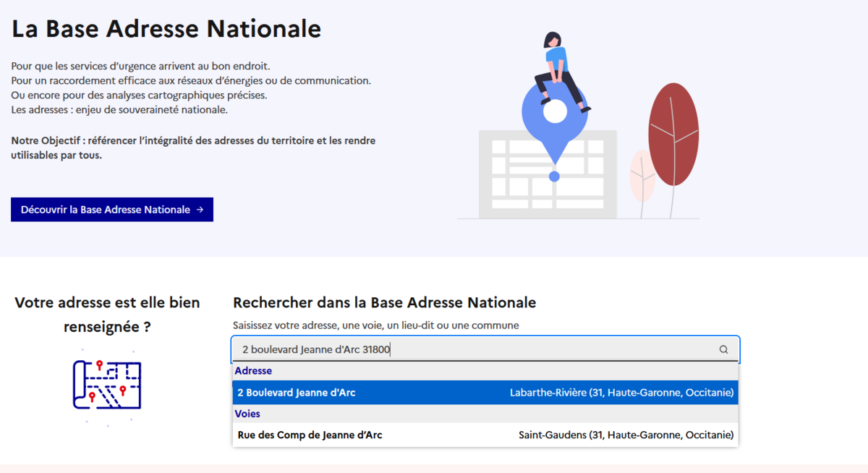868x473 pixels.
Task: Focus the address search input field
Action: click(470, 349)
